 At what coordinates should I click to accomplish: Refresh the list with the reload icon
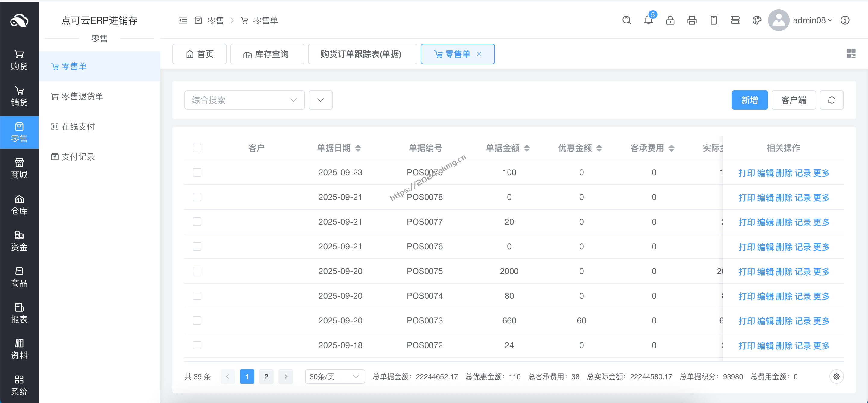pos(832,100)
